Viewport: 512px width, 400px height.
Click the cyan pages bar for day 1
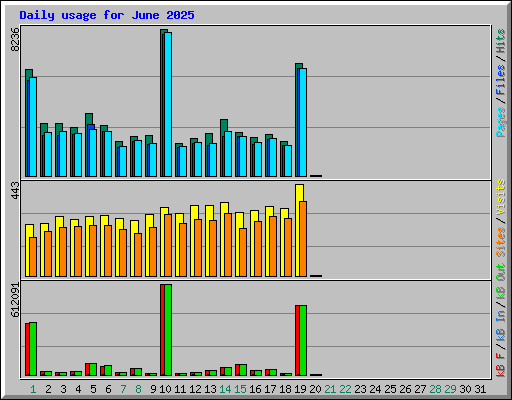click(x=33, y=127)
